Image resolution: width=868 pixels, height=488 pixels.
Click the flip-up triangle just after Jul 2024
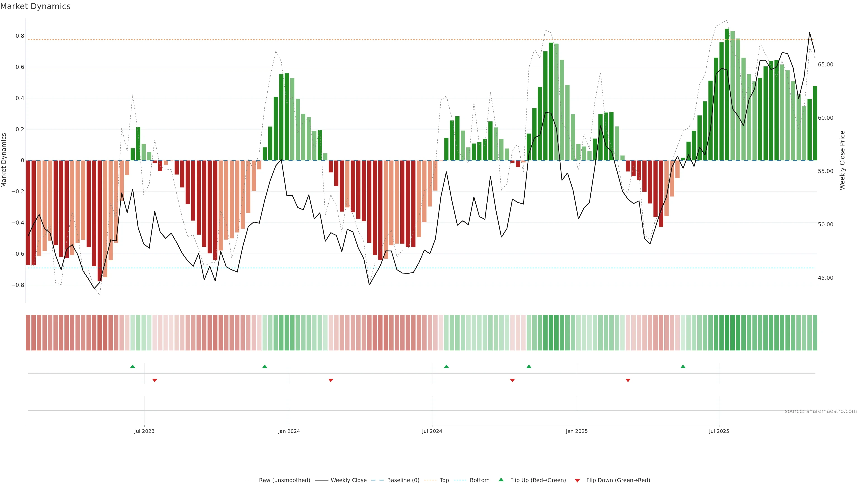click(446, 366)
